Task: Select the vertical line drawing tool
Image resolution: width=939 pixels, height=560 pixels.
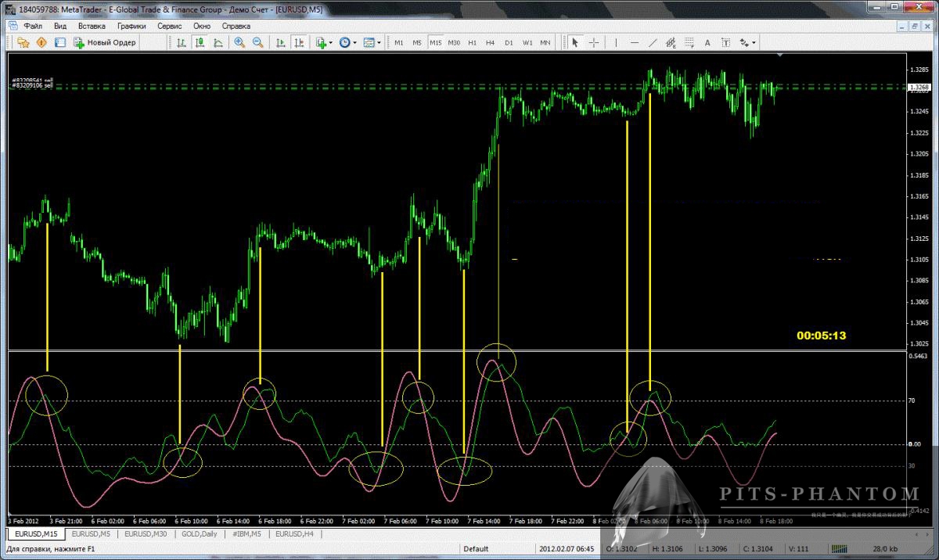Action: coord(616,42)
